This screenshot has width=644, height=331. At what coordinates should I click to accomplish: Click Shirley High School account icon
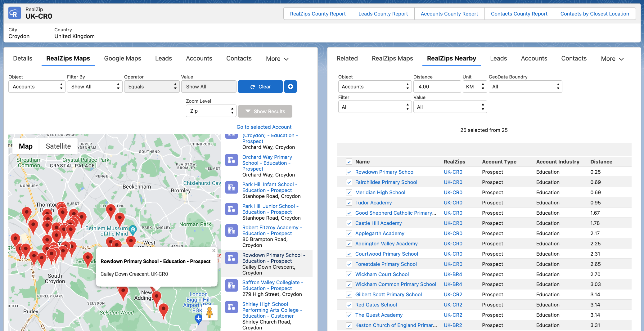232,307
